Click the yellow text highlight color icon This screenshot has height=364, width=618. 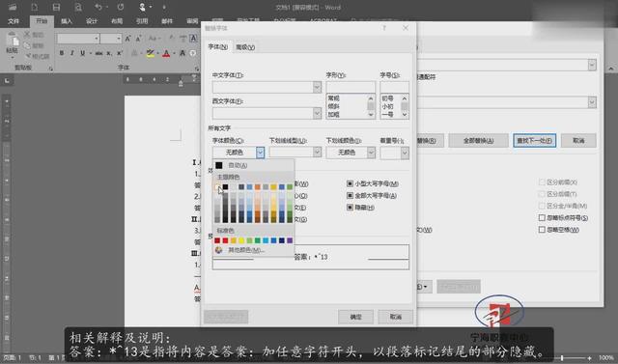pos(151,53)
